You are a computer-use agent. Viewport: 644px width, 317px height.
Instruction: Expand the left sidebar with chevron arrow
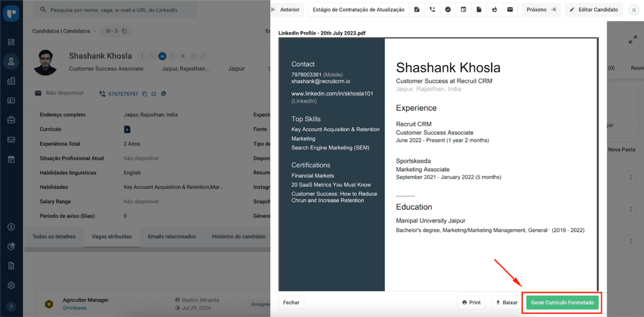click(x=11, y=306)
